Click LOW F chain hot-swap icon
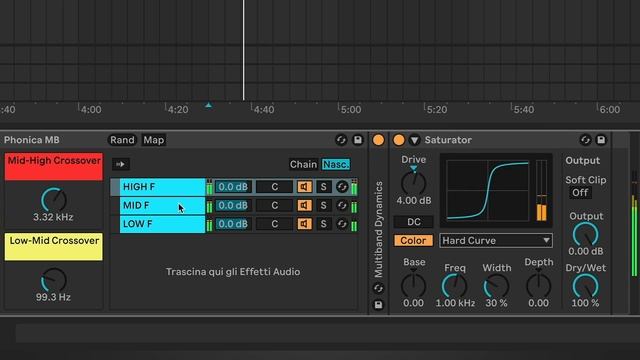 pos(342,224)
